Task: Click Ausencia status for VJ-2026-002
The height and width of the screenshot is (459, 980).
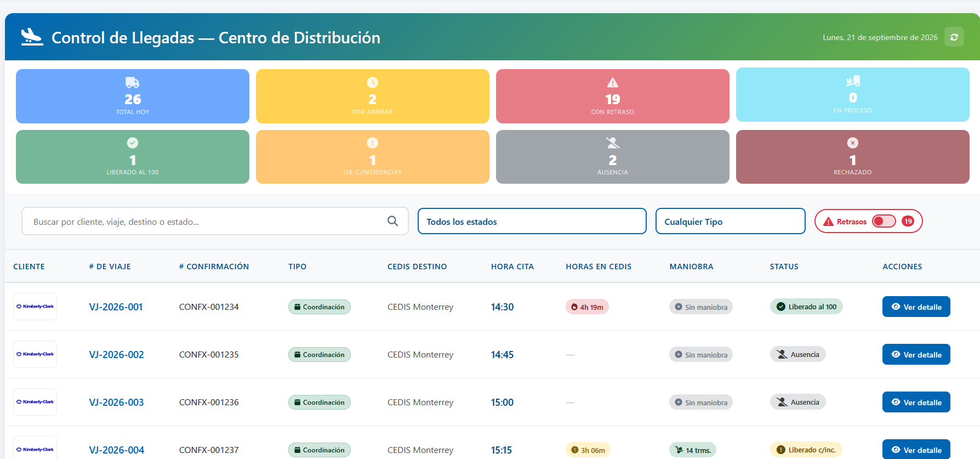Action: click(798, 354)
